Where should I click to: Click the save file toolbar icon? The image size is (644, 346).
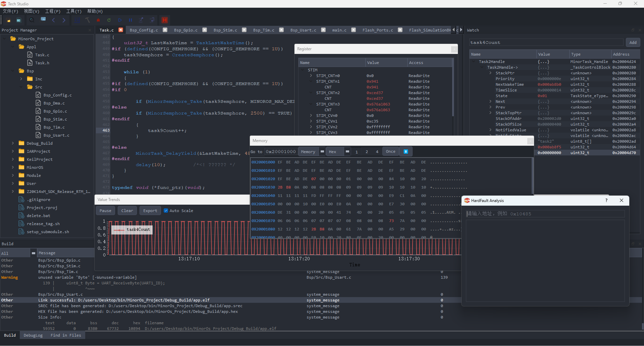click(x=19, y=20)
